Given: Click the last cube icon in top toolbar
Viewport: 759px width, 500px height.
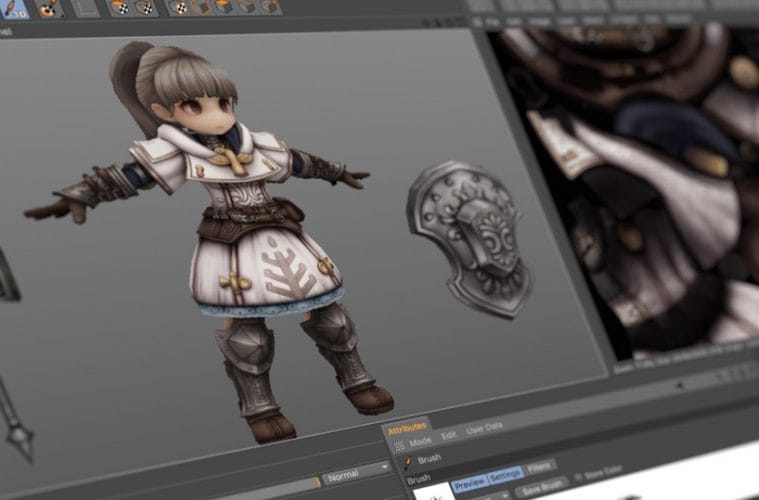Looking at the screenshot, I should pos(270,7).
